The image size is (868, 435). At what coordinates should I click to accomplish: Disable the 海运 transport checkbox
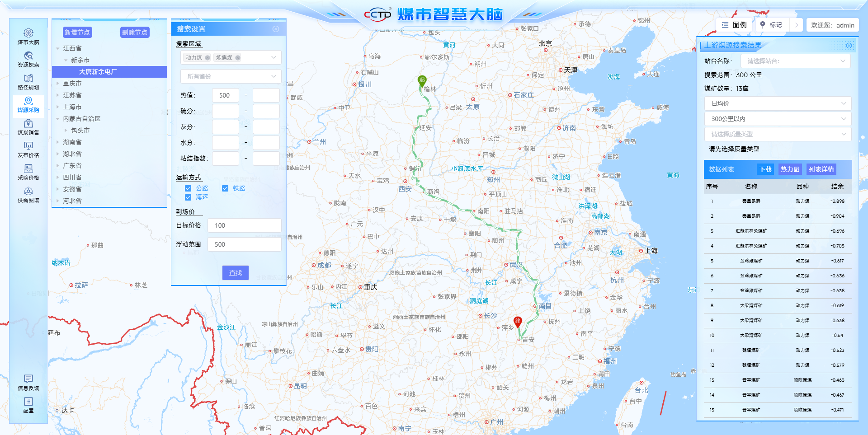(188, 197)
